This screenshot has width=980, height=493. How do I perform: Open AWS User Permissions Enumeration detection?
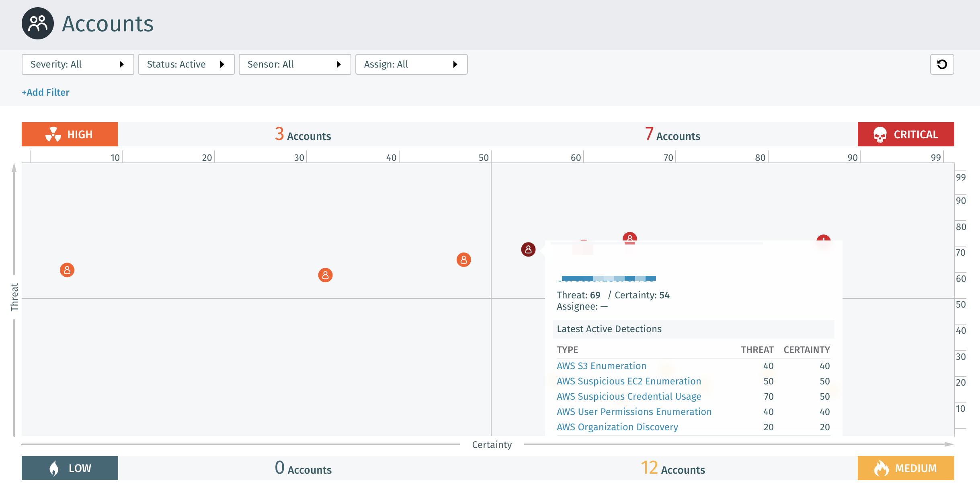(x=634, y=412)
